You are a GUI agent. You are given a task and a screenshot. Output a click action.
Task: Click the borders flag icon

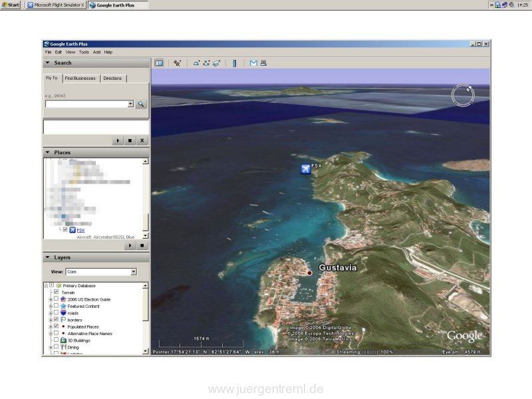pos(63,320)
